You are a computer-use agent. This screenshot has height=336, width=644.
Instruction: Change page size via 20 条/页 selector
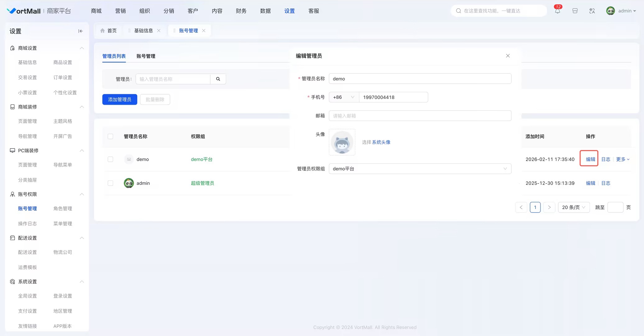[573, 207]
